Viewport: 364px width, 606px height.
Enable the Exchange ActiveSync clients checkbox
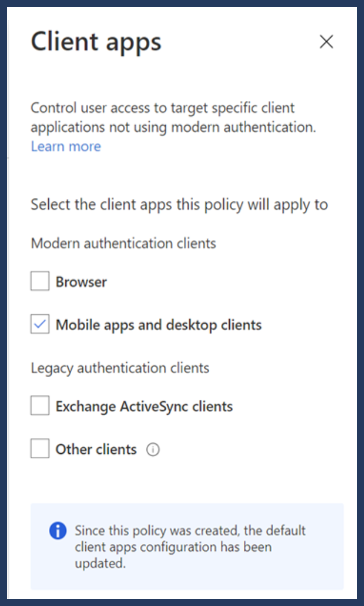point(40,405)
